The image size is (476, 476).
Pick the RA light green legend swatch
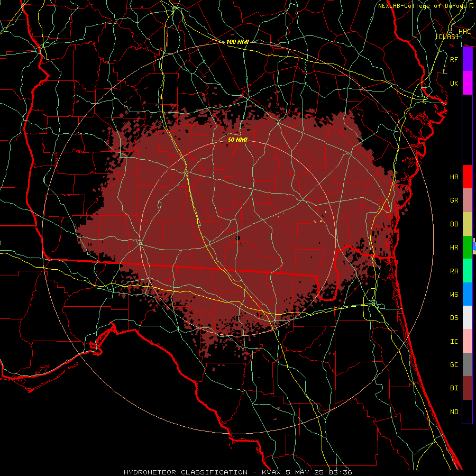(467, 271)
